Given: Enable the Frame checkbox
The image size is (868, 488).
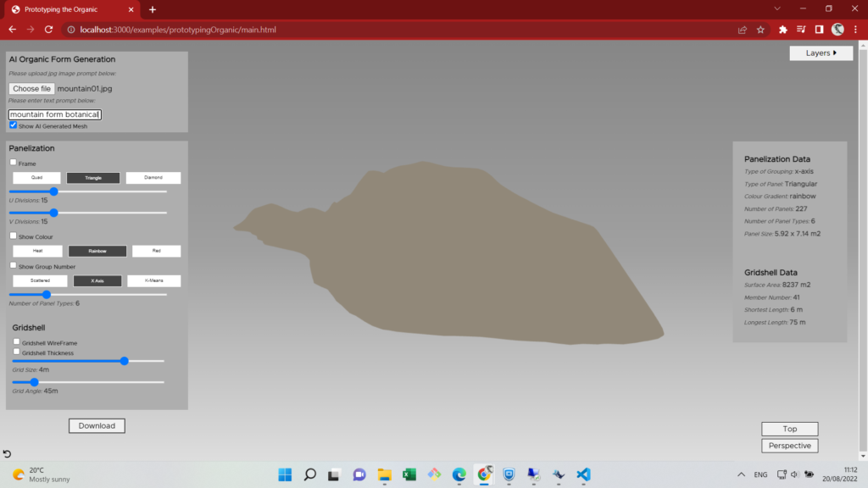Looking at the screenshot, I should pos(13,163).
